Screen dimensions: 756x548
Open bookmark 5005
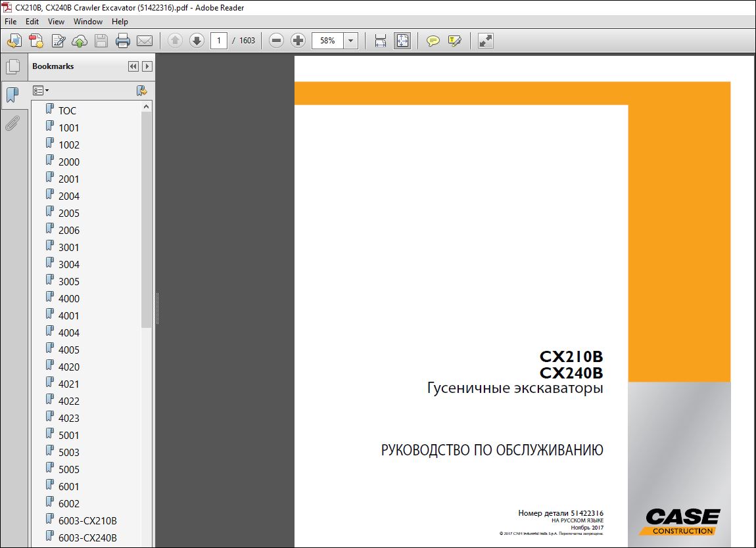click(x=69, y=469)
